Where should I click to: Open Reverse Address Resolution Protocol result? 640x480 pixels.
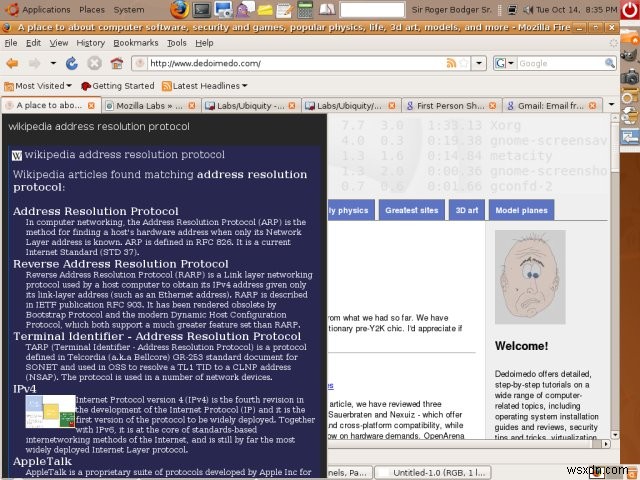[121, 264]
